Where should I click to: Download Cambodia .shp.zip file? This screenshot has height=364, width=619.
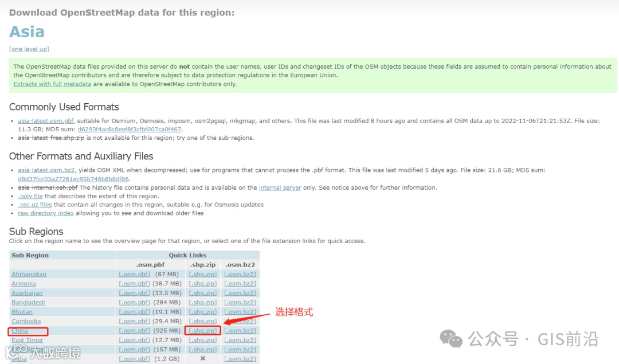point(203,322)
